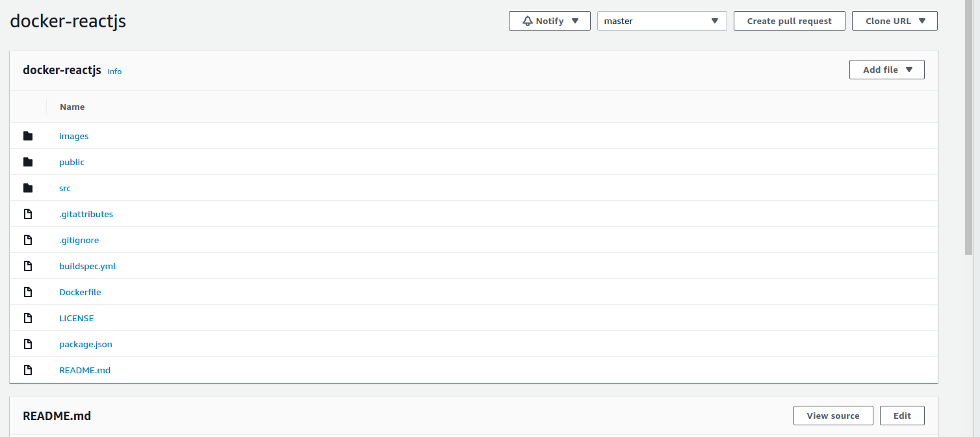Open the README.md file link
Image resolution: width=980 pixels, height=437 pixels.
click(x=84, y=370)
